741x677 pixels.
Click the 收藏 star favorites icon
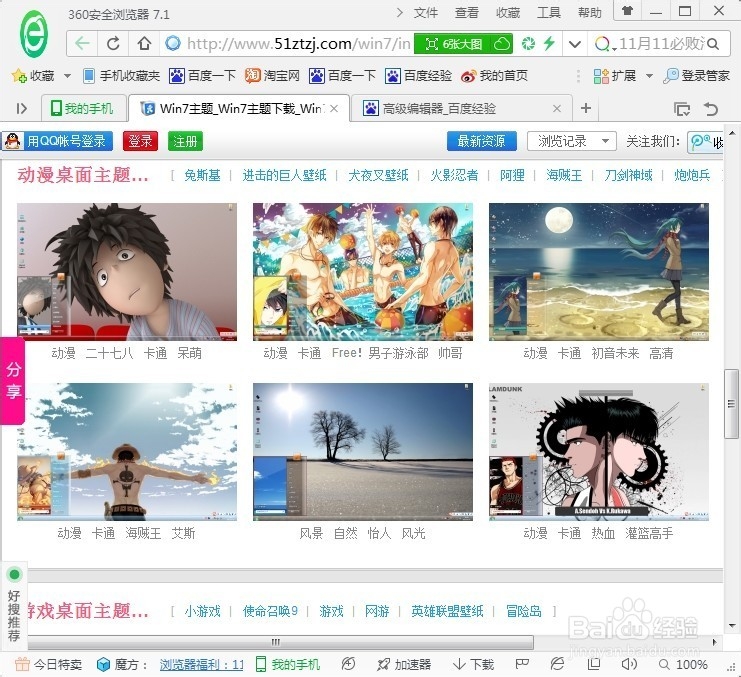point(19,76)
